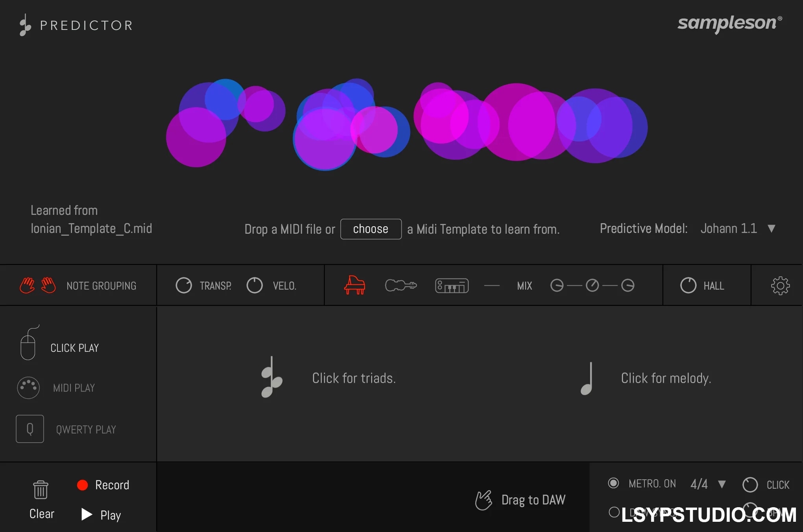Click the MIDI connector icon

tap(28, 388)
